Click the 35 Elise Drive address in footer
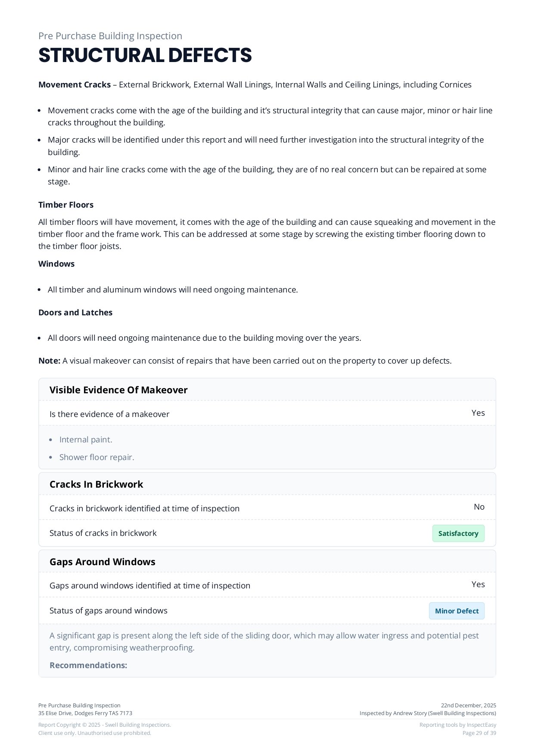 point(85,713)
